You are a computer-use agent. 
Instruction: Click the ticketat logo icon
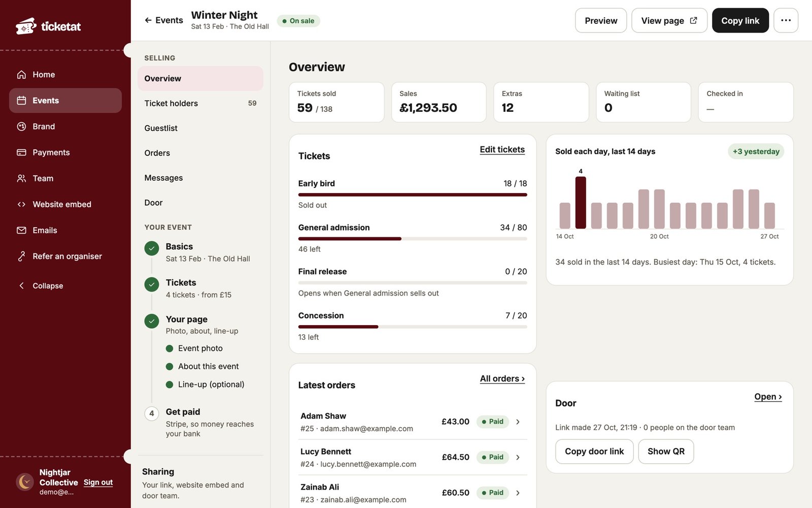click(x=26, y=26)
